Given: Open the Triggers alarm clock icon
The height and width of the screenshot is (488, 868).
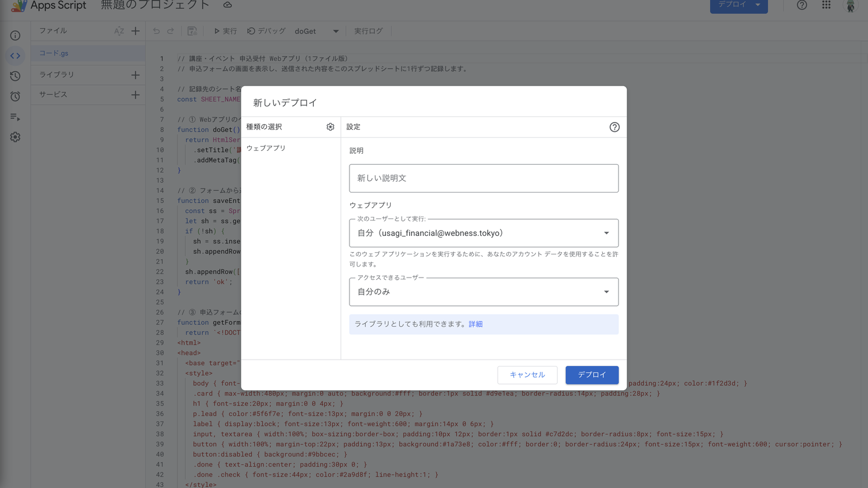Looking at the screenshot, I should click(x=15, y=97).
